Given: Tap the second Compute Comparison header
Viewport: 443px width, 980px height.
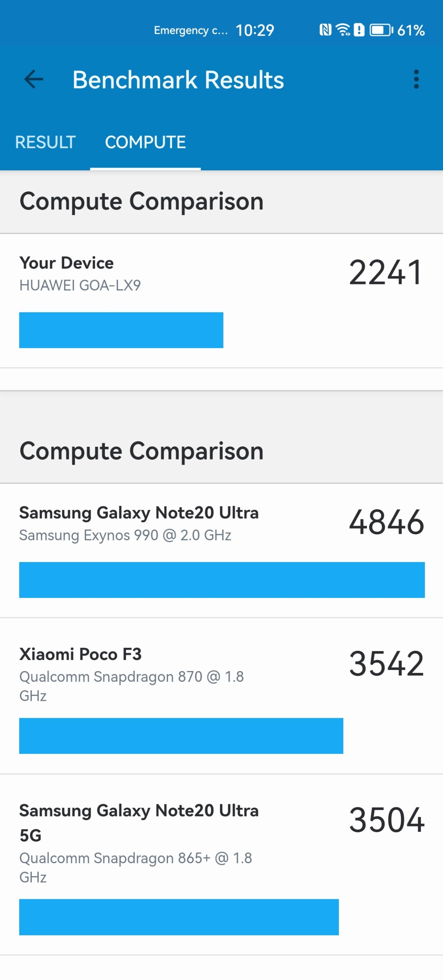Looking at the screenshot, I should pos(142,451).
